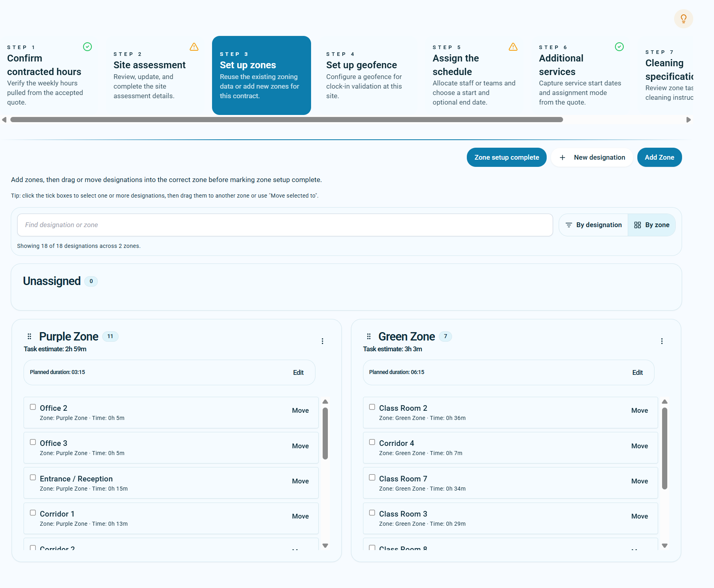
Task: Grab the Purple Zone drag handle
Action: pyautogui.click(x=29, y=337)
